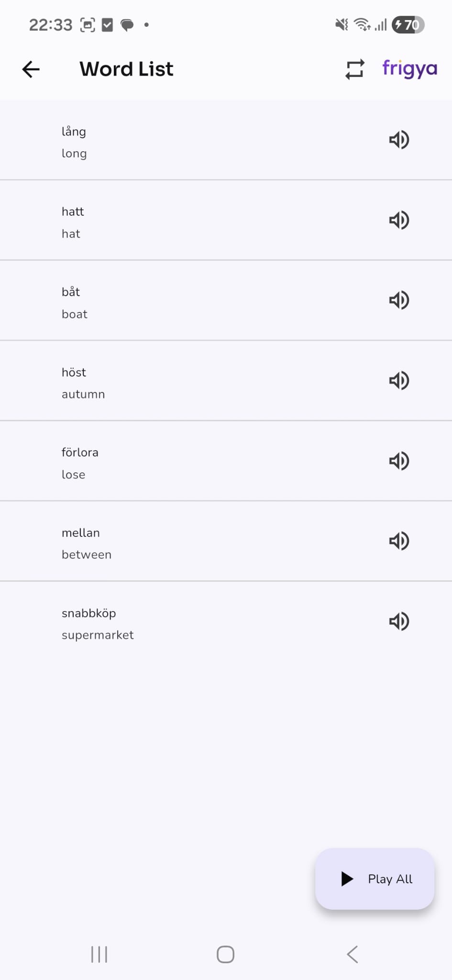Start the Play All button
452x980 pixels.
(375, 879)
